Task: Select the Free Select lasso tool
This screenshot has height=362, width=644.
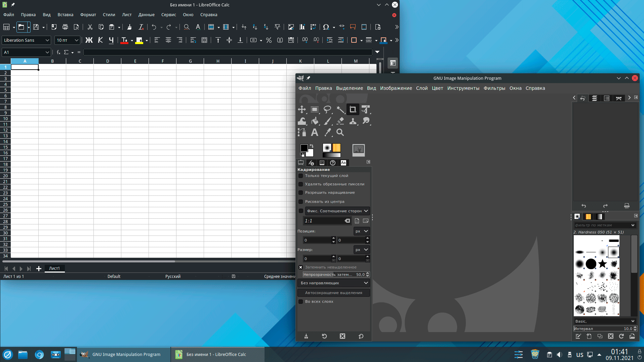Action: (x=327, y=110)
